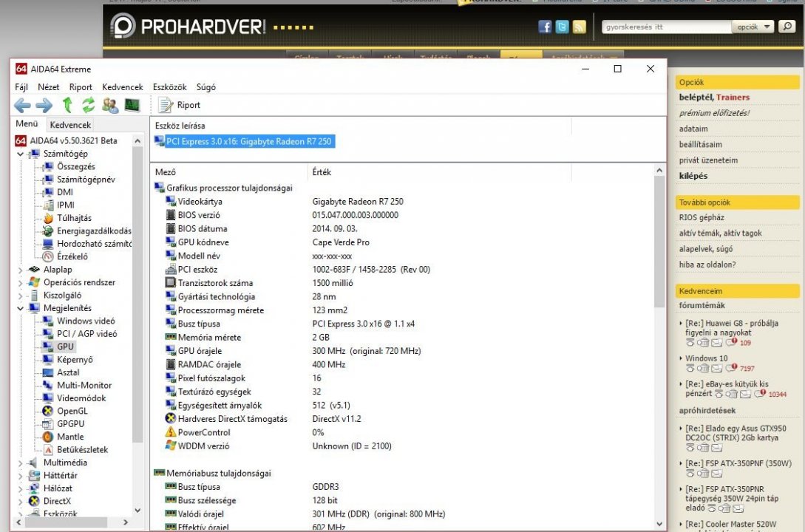Image resolution: width=805 pixels, height=532 pixels.
Task: Switch to the Kedvencek sidebar tab
Action: (70, 125)
